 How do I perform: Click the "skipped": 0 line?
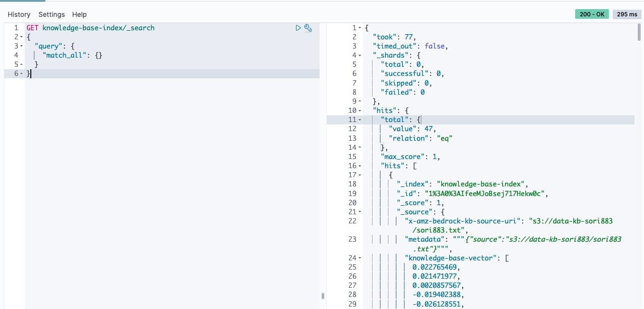[406, 83]
